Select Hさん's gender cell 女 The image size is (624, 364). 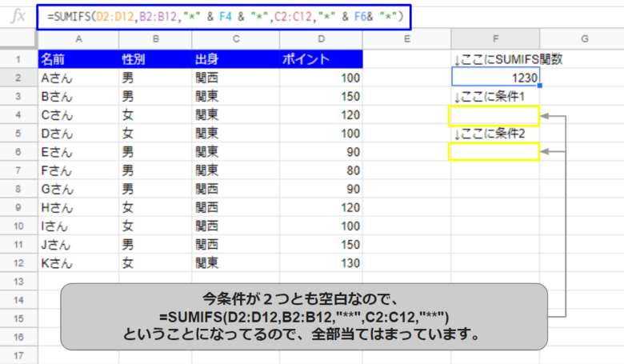coord(155,207)
